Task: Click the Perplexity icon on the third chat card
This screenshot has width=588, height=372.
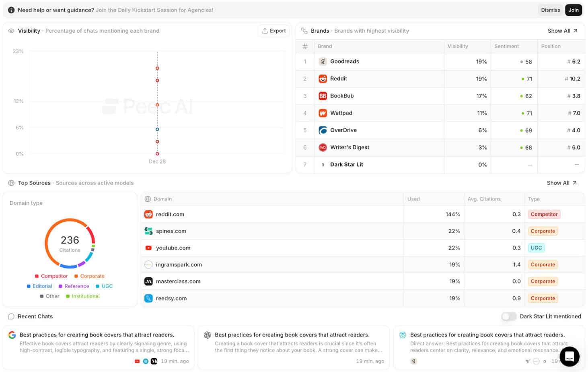Action: (x=402, y=335)
